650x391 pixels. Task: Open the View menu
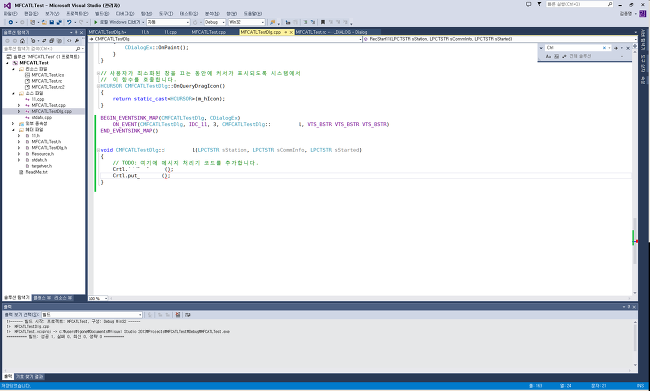click(x=52, y=14)
